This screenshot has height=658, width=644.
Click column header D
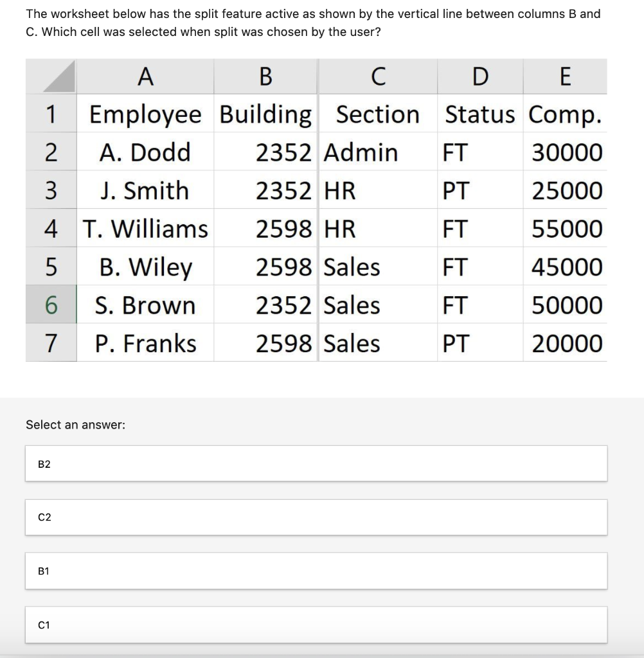click(480, 76)
